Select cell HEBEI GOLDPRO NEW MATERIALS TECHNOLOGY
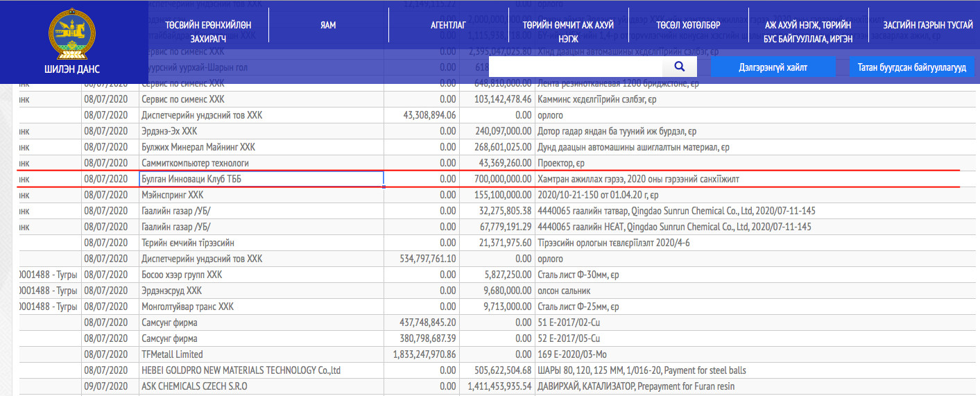 261,370
